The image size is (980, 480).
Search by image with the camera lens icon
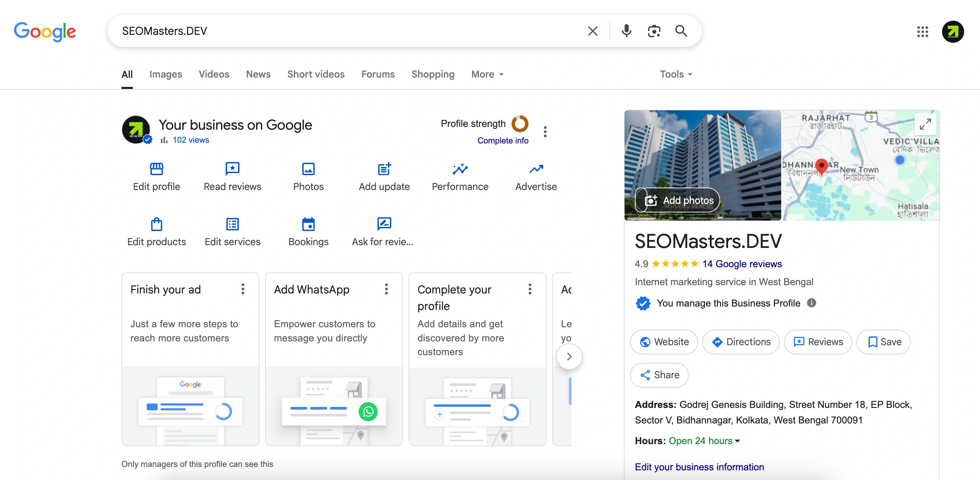[654, 31]
